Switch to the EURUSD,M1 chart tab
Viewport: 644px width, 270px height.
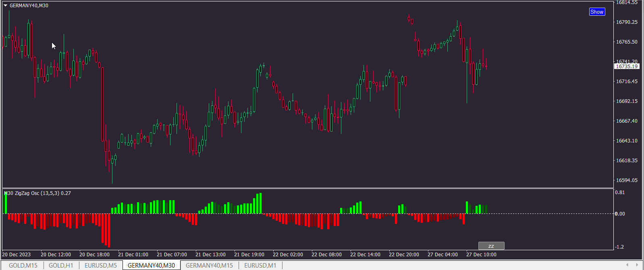[260, 265]
